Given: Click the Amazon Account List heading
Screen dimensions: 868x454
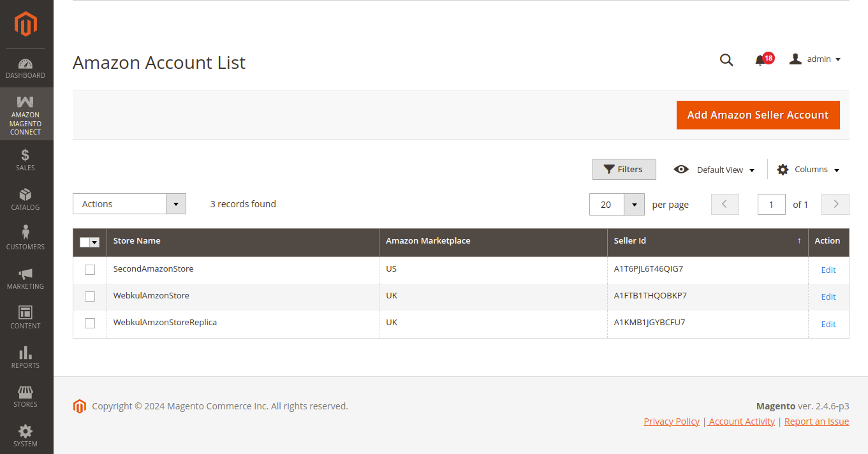Looking at the screenshot, I should [159, 62].
